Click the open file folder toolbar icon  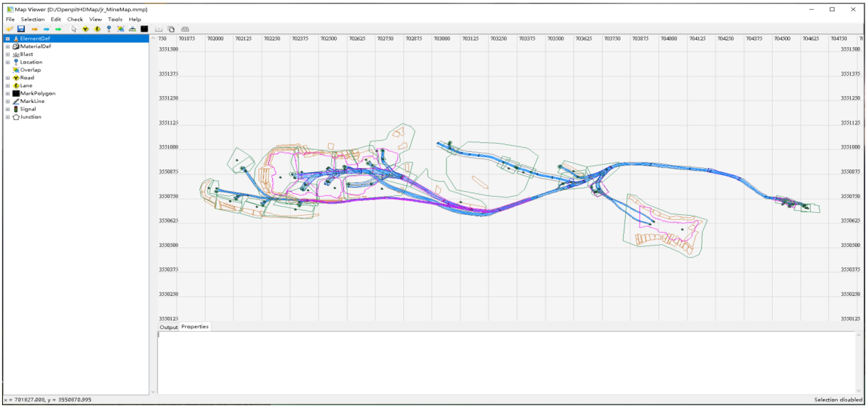pos(10,29)
